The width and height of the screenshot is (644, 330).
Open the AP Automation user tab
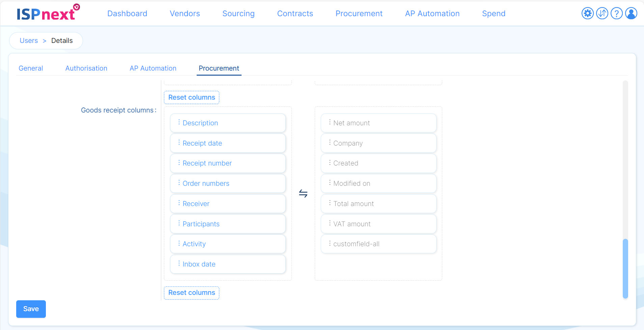pos(153,68)
